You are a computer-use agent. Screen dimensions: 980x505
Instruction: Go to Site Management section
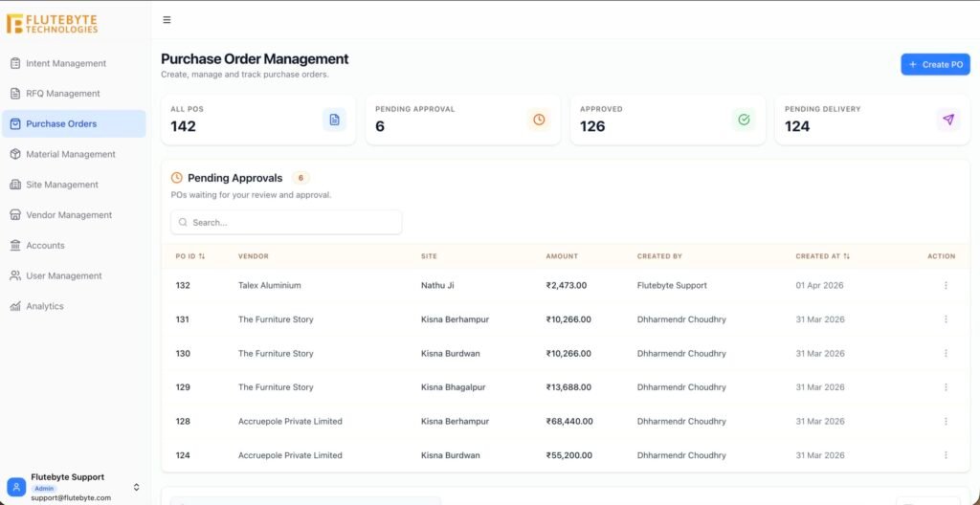(74, 185)
